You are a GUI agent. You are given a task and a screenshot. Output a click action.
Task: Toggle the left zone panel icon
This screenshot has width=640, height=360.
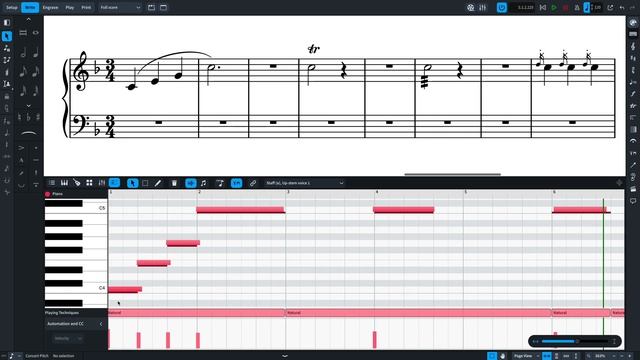(7, 22)
